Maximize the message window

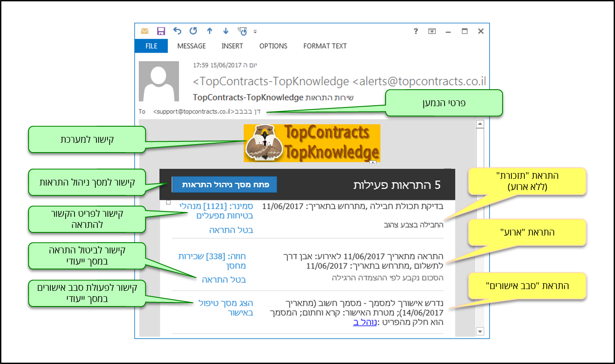pos(465,31)
